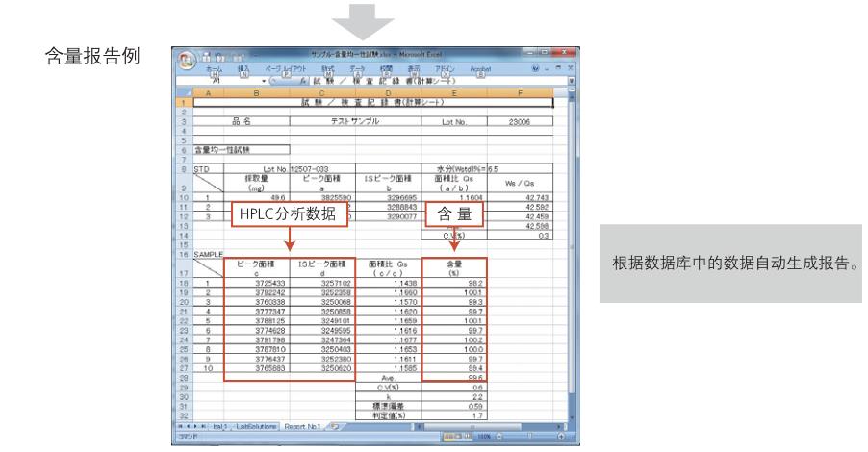Open the 数式 ribbon tab
The width and height of the screenshot is (868, 452).
328,68
